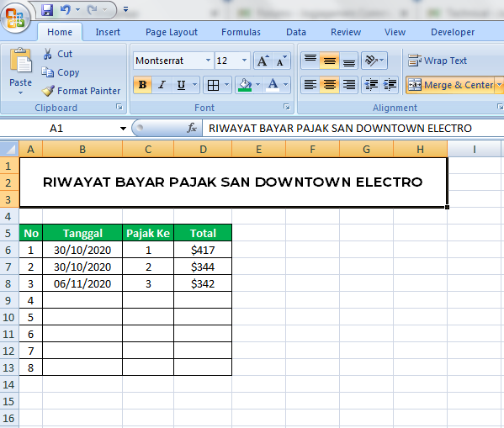Viewport: 504px width, 428px height.
Task: Switch to the View tab
Action: point(395,32)
